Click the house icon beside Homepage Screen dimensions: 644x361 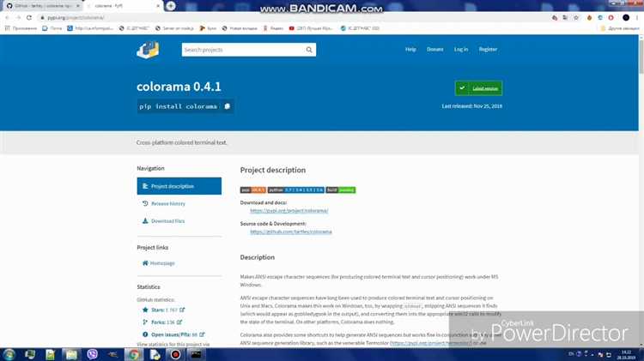pyautogui.click(x=145, y=263)
